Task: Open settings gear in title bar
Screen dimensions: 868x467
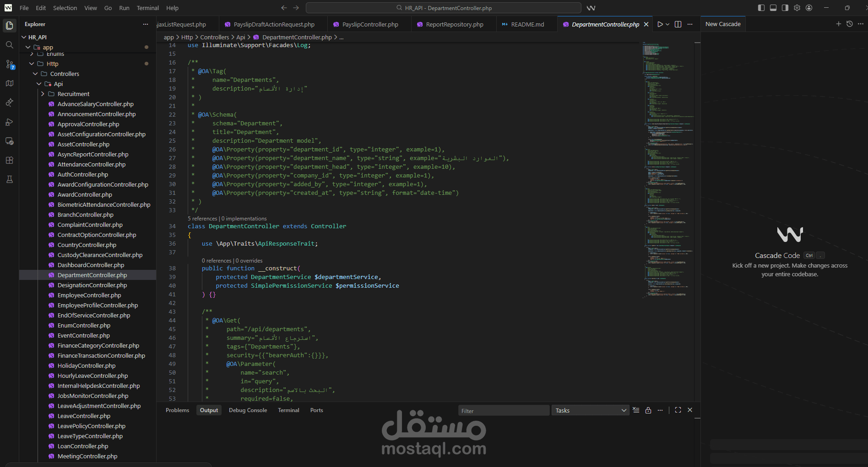Action: [x=797, y=8]
